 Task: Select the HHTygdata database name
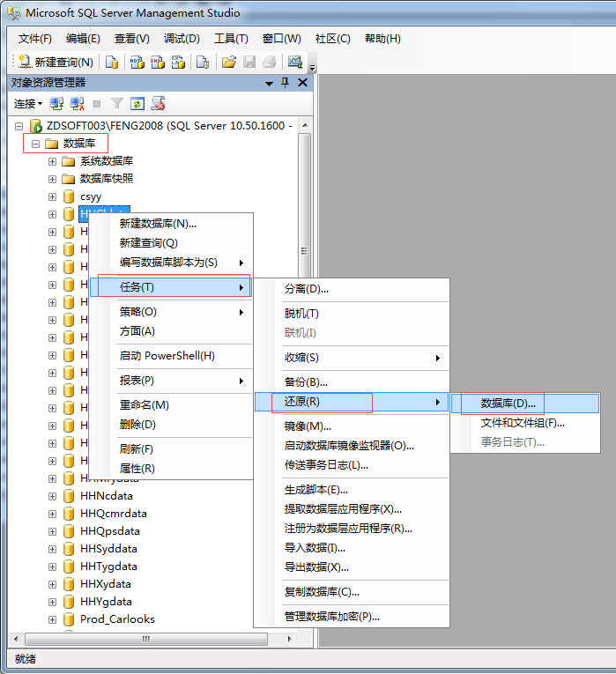[108, 567]
